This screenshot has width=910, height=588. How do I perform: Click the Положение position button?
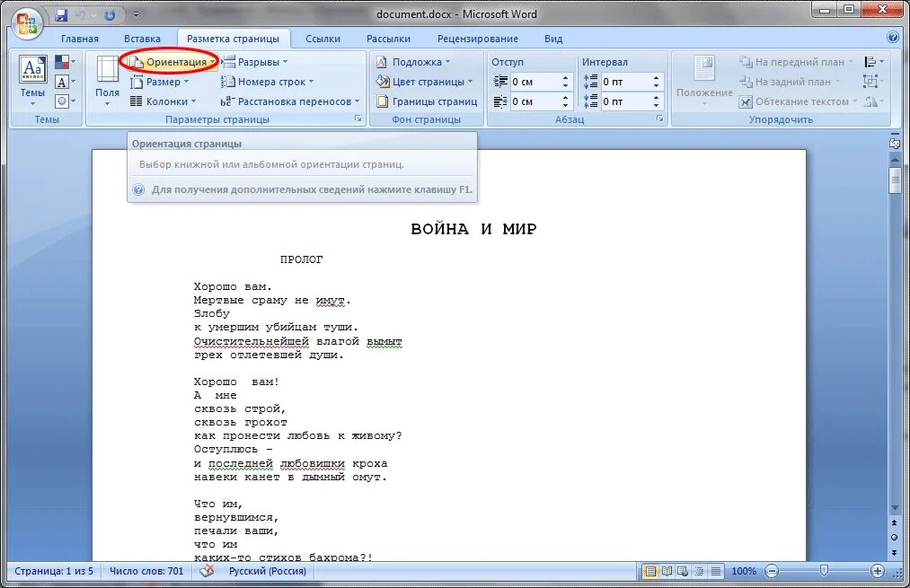pos(704,80)
